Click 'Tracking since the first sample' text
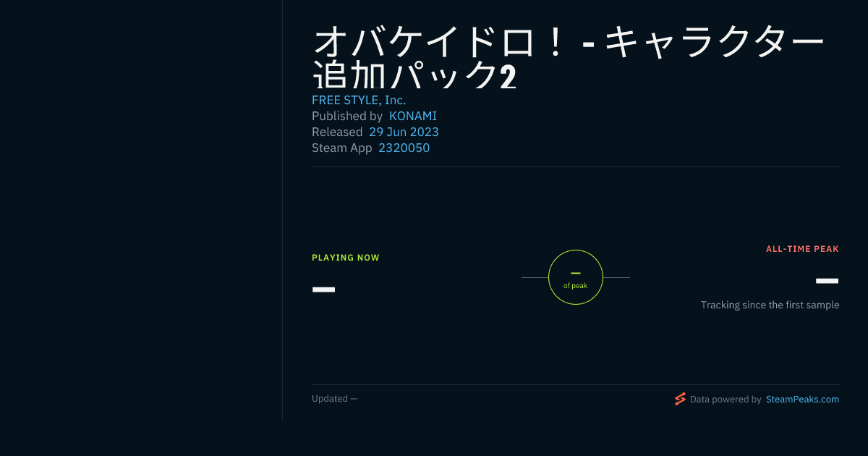Screen dimensions: 868x456 [x=770, y=305]
